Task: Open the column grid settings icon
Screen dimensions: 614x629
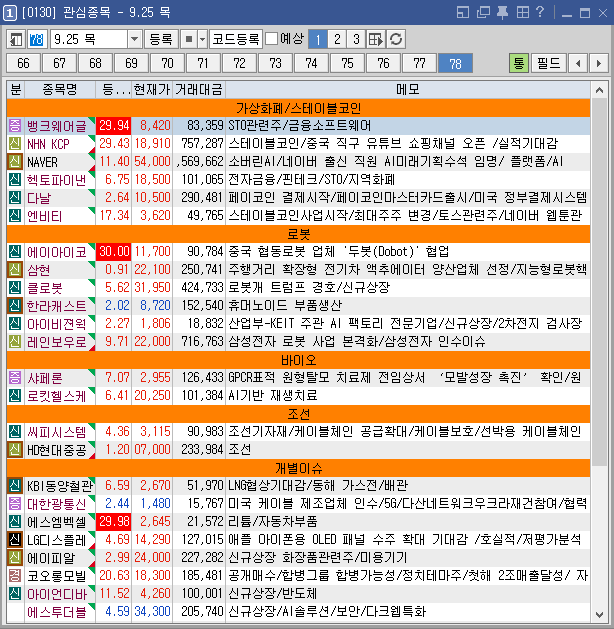Action: coord(376,39)
